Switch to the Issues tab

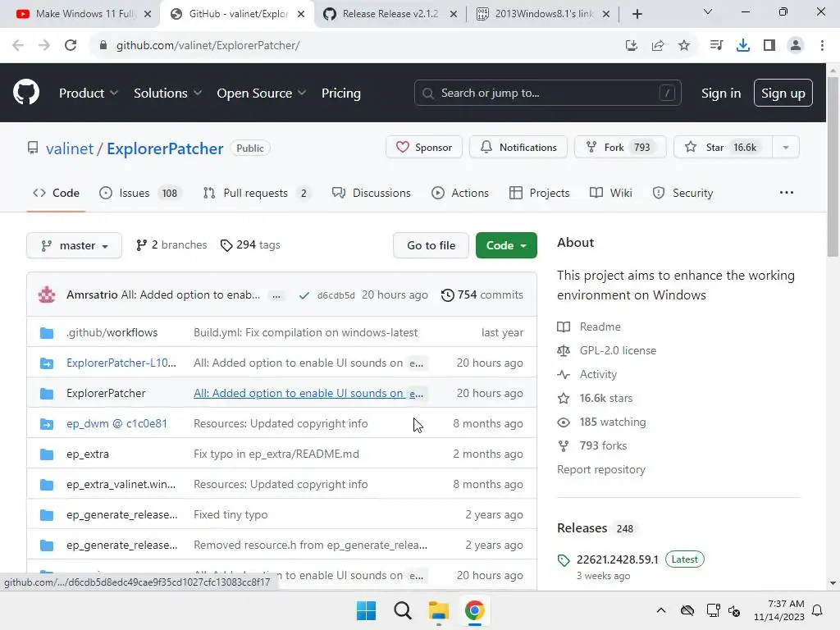[140, 193]
